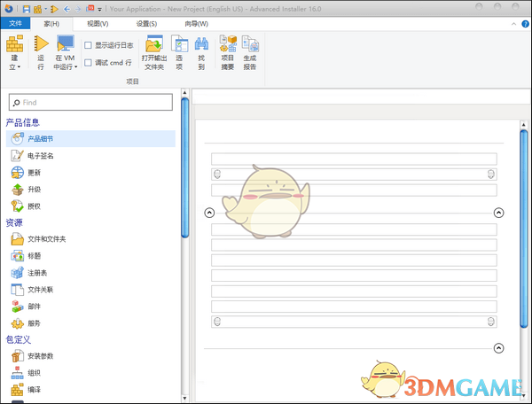
Task: Collapse the ribbon with the chevron
Action: point(513,24)
